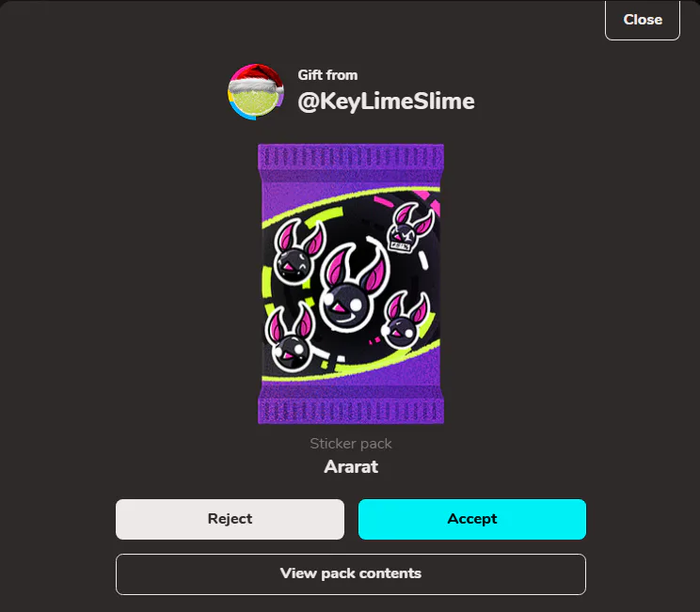Click the KeyLimeSlime profile avatar
Image resolution: width=700 pixels, height=612 pixels.
tap(256, 92)
